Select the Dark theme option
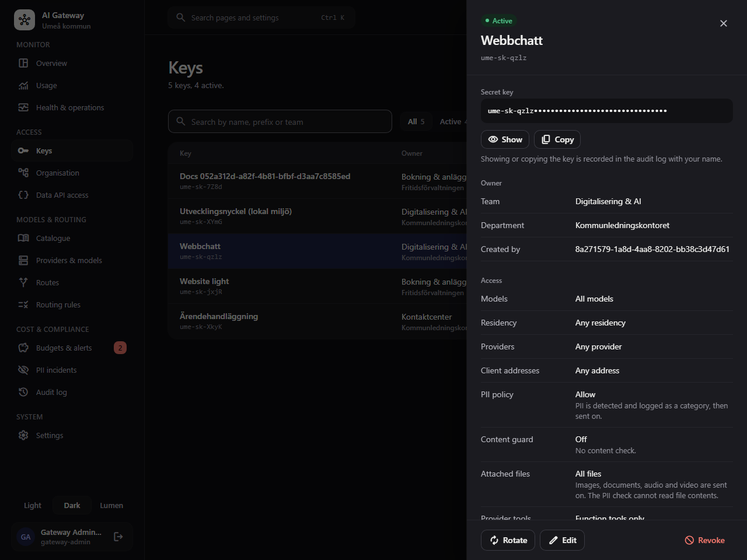This screenshot has height=560, width=747. (72, 505)
